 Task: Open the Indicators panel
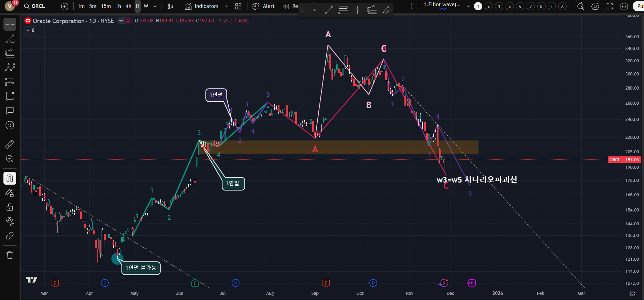point(202,6)
